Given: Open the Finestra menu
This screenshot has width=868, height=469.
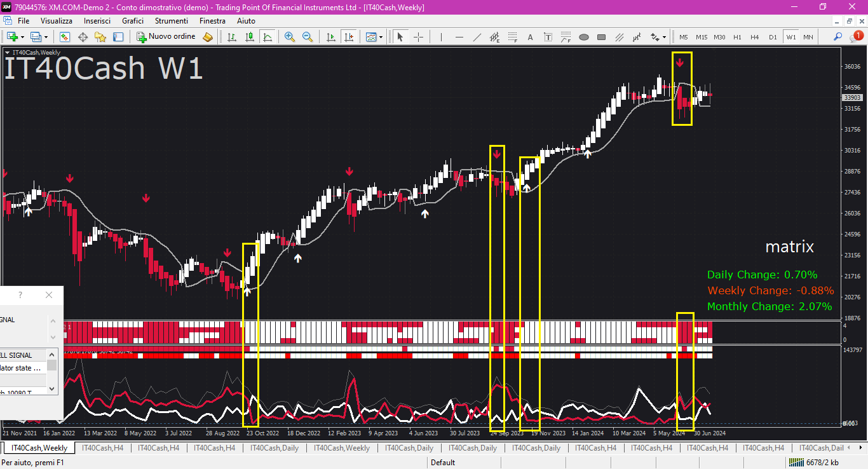Looking at the screenshot, I should click(x=212, y=21).
